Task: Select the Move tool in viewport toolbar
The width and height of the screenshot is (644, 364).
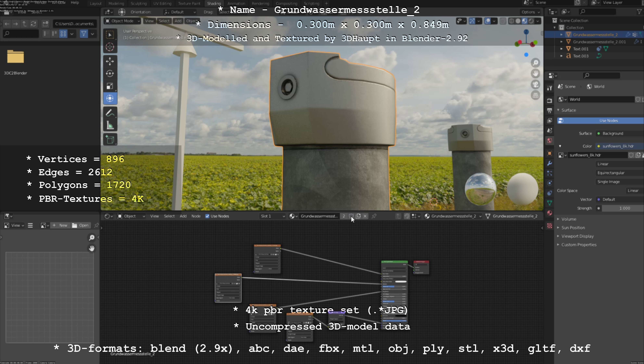Action: pos(110,61)
